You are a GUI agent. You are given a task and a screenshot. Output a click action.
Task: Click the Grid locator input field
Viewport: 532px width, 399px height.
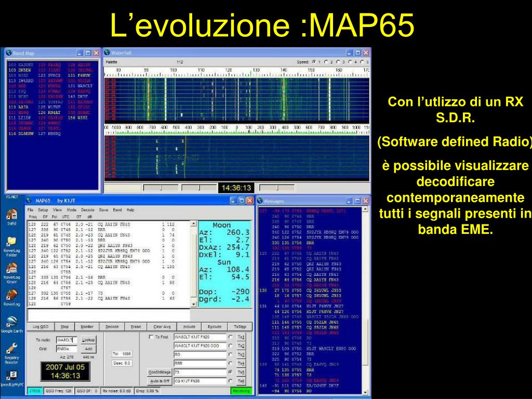click(x=66, y=349)
